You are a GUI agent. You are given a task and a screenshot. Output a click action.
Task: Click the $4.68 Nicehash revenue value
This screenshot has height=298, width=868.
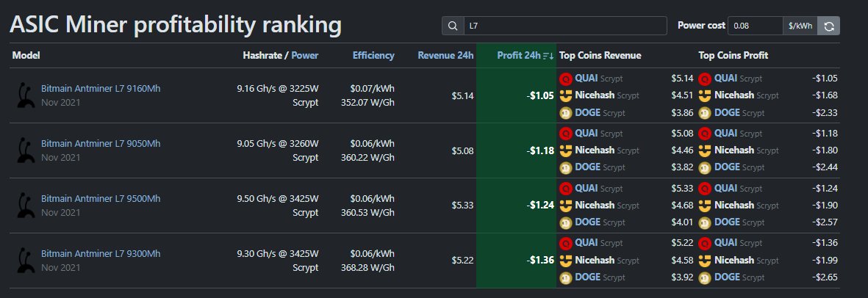click(x=682, y=206)
